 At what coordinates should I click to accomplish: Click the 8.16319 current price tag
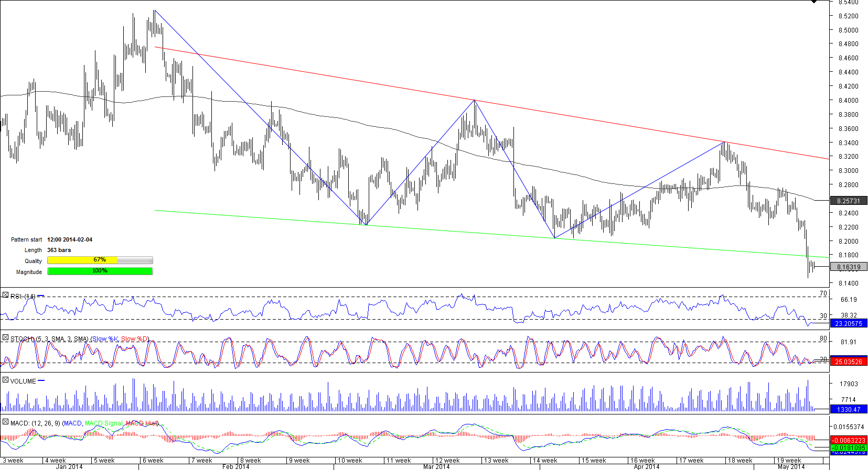[x=848, y=267]
